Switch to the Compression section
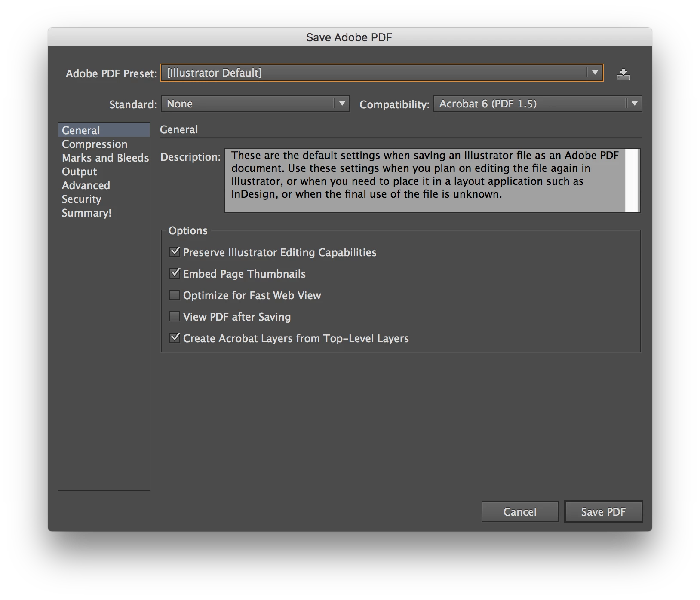This screenshot has width=700, height=600. (104, 144)
